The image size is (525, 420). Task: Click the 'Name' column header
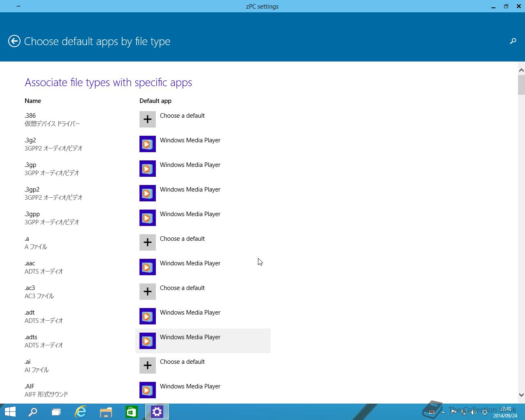pos(33,101)
